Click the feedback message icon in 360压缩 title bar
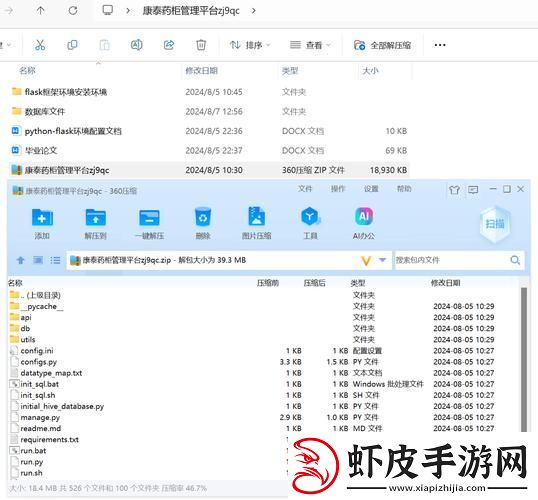The image size is (538, 500). coord(473,189)
